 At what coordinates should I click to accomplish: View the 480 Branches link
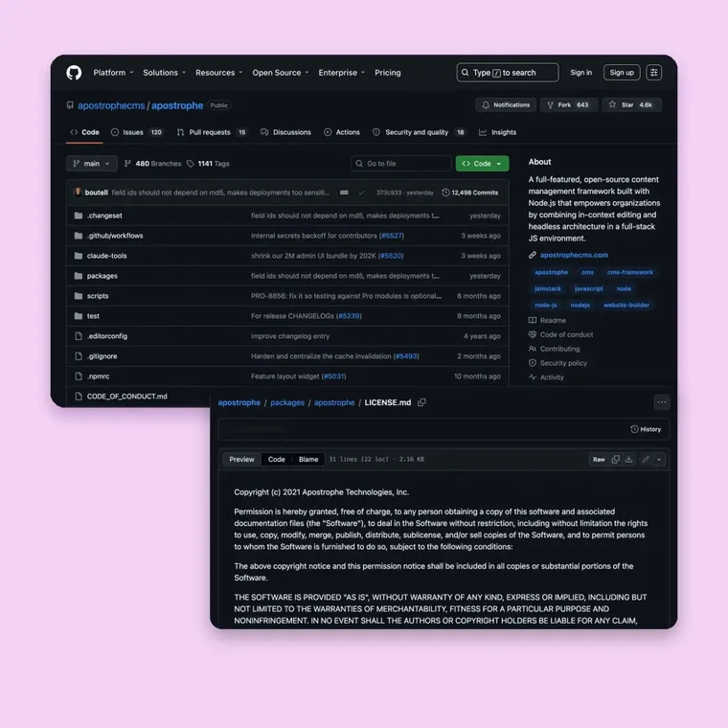[152, 164]
